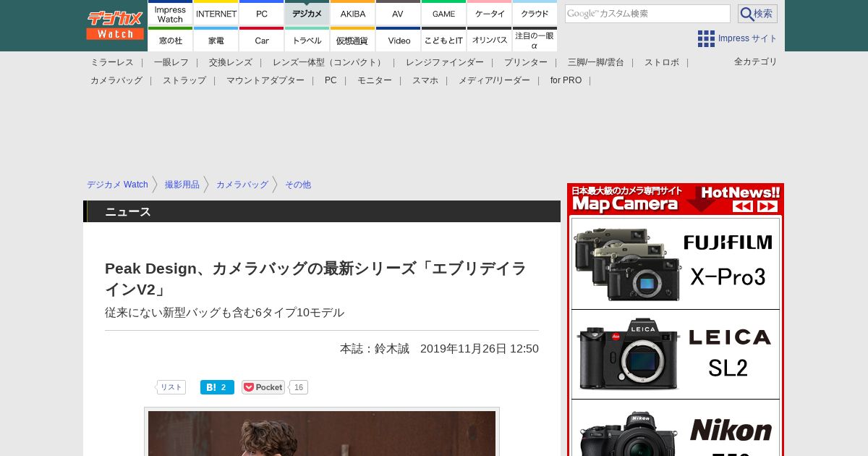This screenshot has width=868, height=456.
Task: Click the マウントアダプター category link
Action: pos(265,80)
